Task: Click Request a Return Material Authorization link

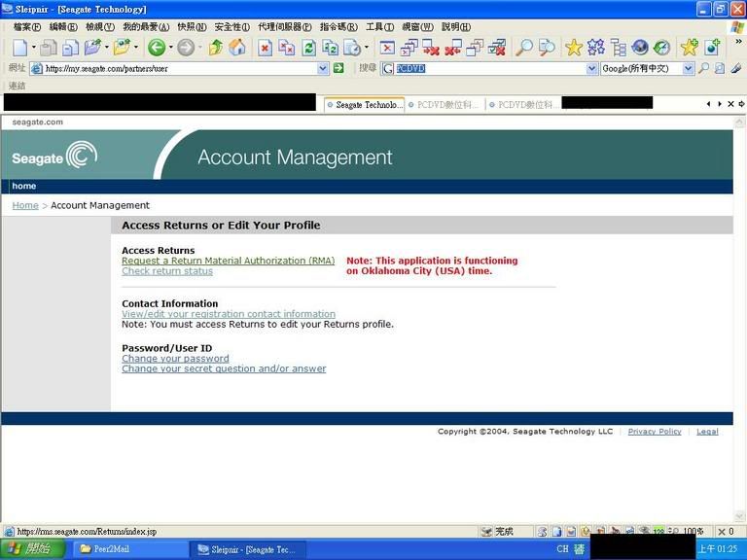Action: tap(229, 261)
